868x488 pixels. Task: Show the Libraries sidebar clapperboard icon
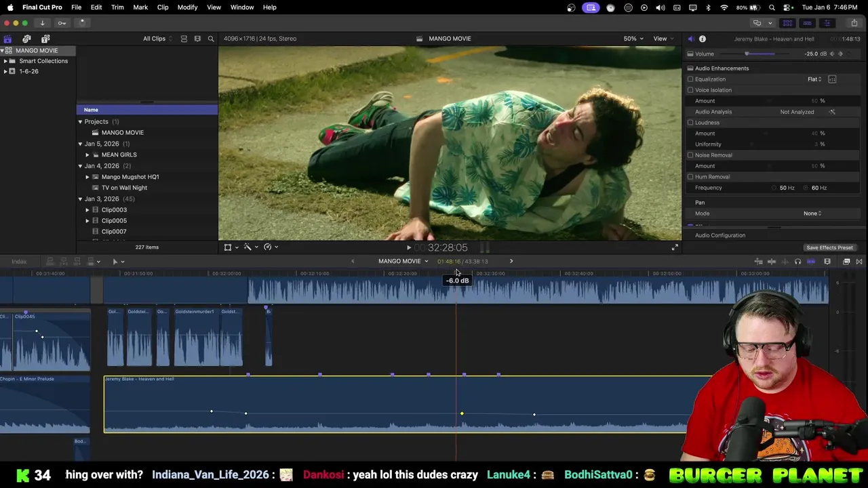tap(7, 39)
